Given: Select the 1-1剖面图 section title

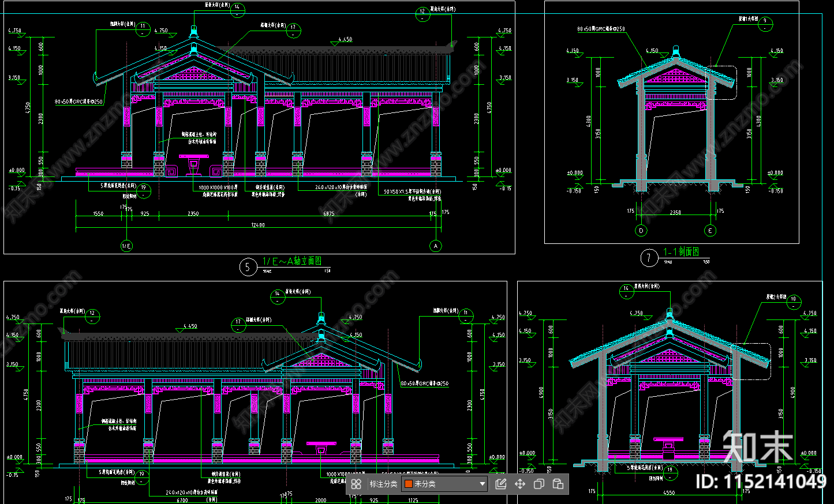Looking at the screenshot, I should 681,252.
